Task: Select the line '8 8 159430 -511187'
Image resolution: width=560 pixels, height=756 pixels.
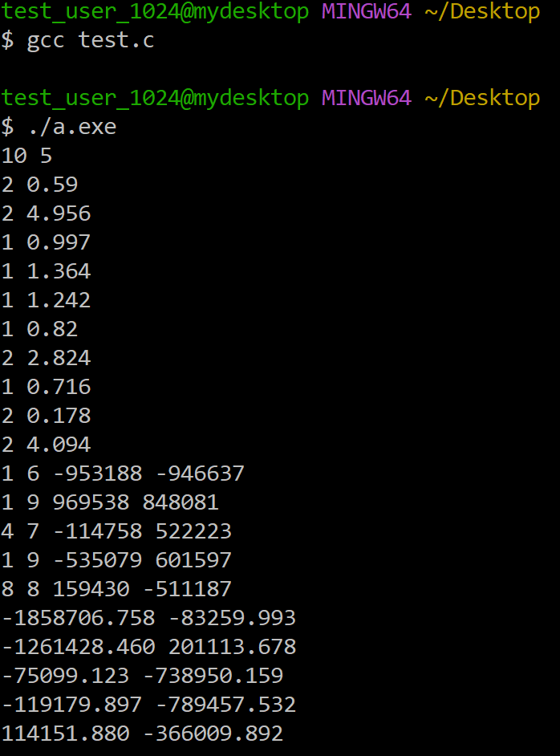Action: tap(116, 590)
